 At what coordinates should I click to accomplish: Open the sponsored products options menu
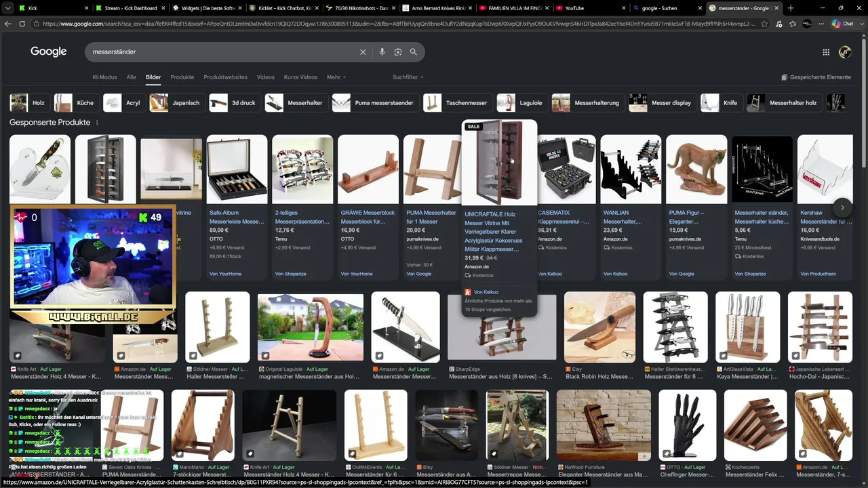pos(97,123)
